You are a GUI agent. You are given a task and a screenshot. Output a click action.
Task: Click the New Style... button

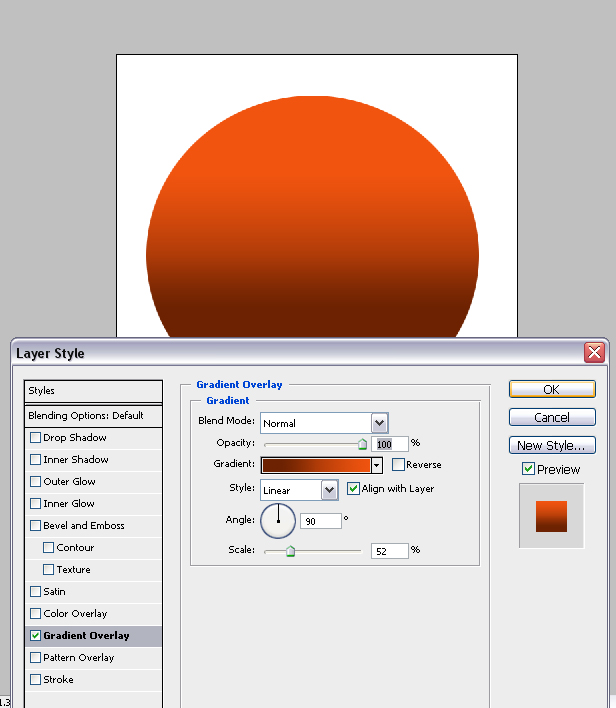552,445
